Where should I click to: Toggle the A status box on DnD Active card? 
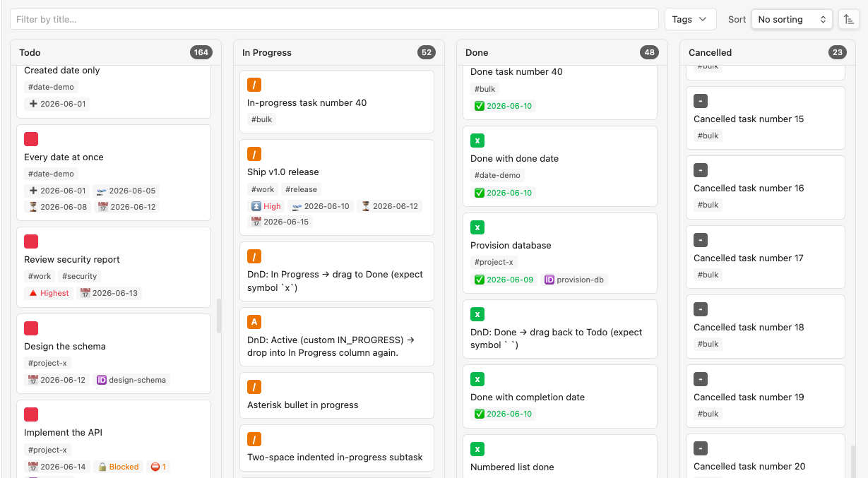254,322
